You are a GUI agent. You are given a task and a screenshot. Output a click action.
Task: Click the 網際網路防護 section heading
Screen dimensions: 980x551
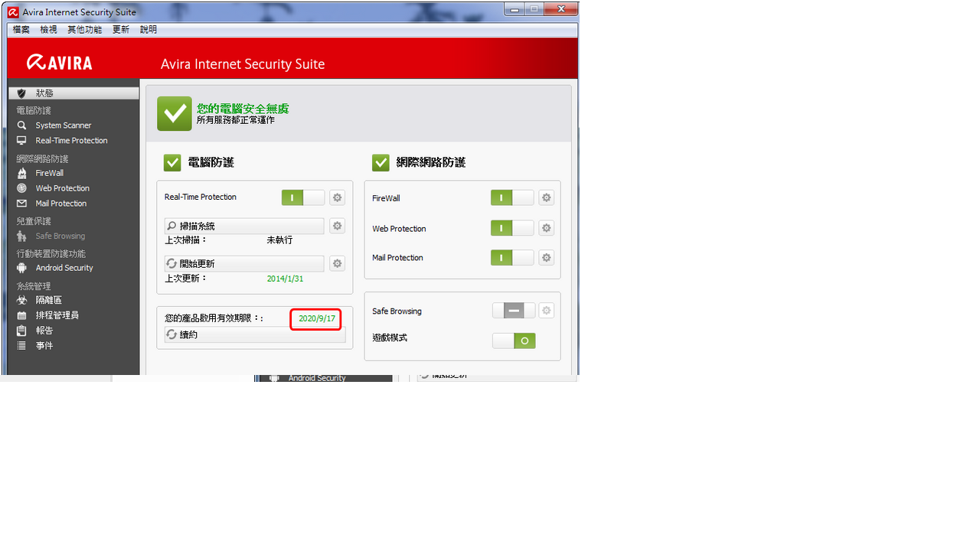[431, 162]
